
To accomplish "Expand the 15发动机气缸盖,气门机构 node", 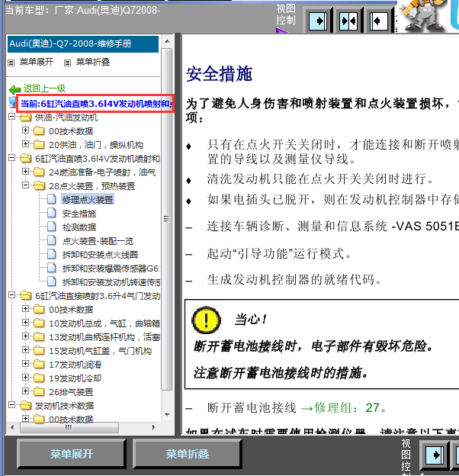I will click(25, 350).
